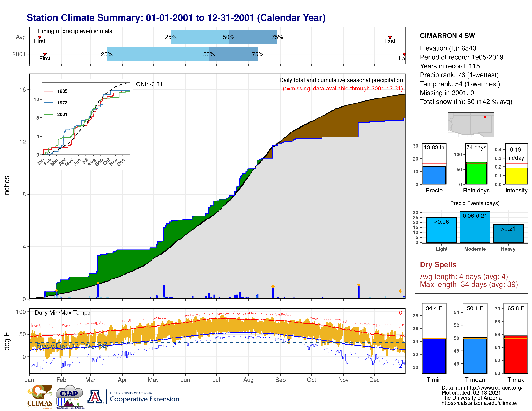Click the red station dot on the map

[484, 117]
